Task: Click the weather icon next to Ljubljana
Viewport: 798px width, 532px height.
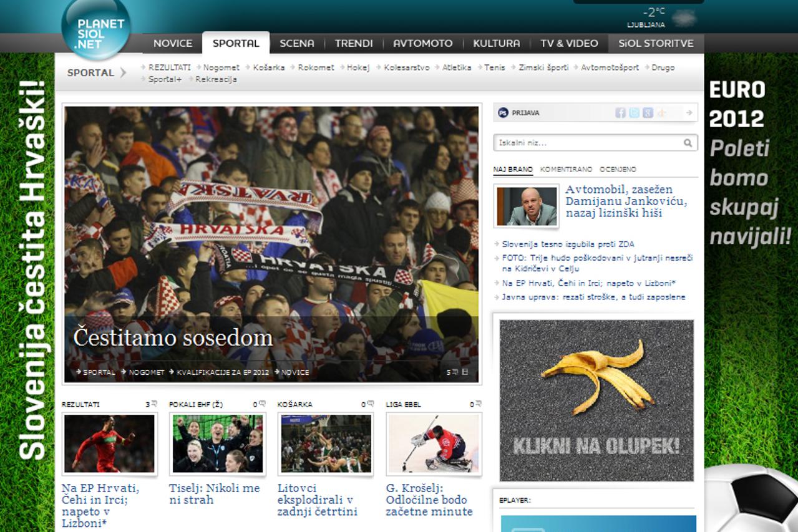Action: (684, 17)
